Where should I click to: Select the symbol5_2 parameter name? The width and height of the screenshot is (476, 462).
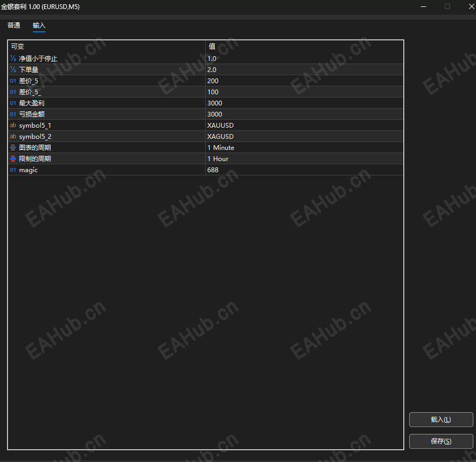(x=35, y=137)
